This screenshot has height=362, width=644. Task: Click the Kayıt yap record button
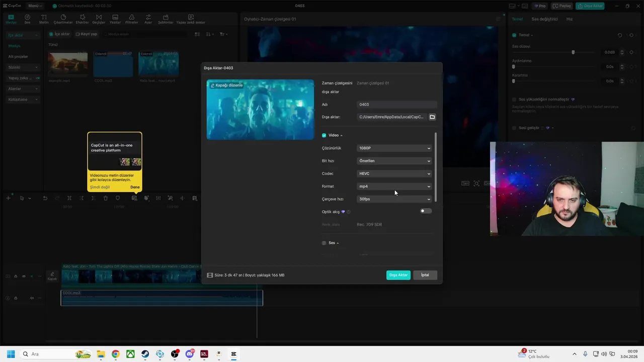tap(87, 34)
